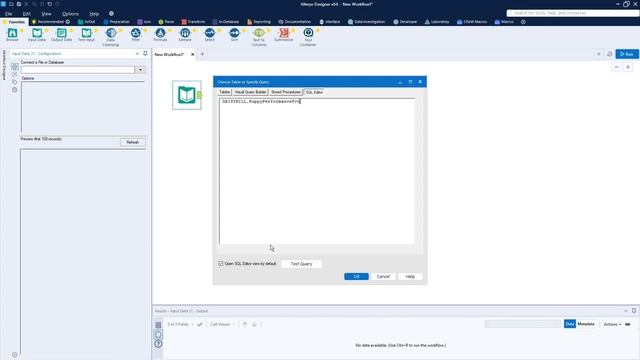This screenshot has width=640, height=360.
Task: Click the global search box
Action: [x=573, y=13]
